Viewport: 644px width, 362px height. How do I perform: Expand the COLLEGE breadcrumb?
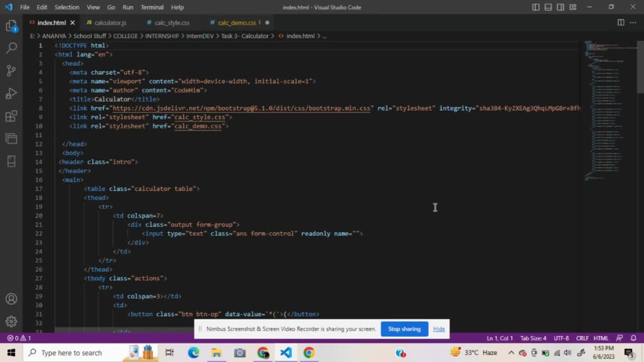pos(125,36)
